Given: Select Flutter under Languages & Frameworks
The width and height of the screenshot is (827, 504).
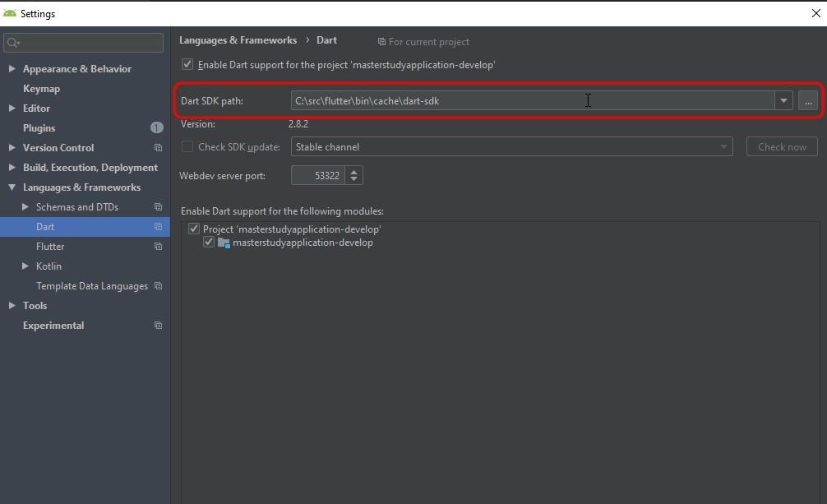Looking at the screenshot, I should [50, 247].
